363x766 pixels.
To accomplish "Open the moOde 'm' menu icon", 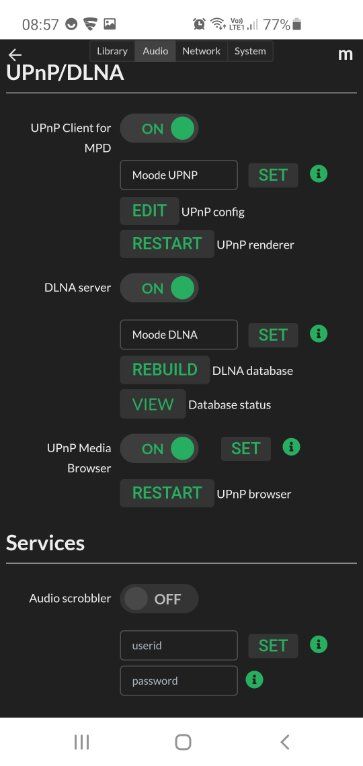I will [345, 54].
